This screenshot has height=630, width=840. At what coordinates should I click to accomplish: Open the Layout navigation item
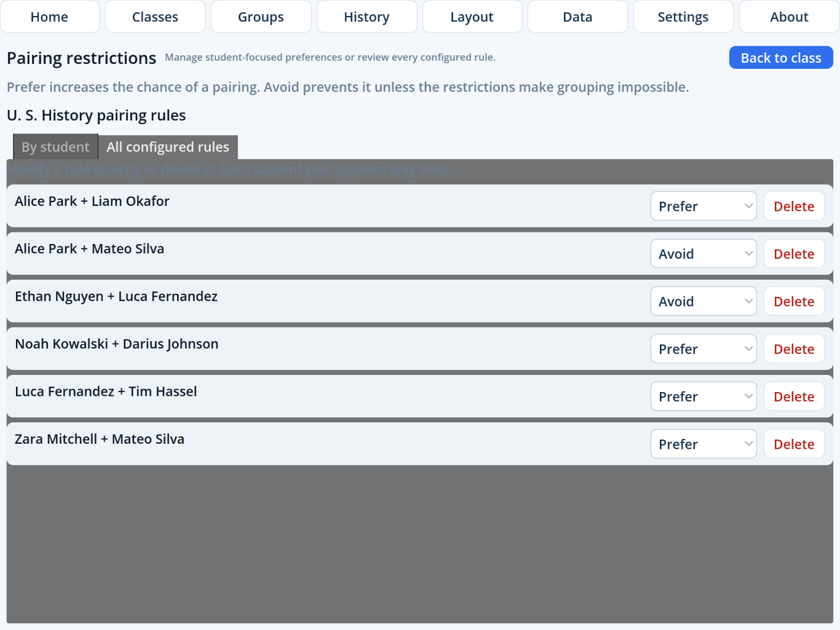472,17
